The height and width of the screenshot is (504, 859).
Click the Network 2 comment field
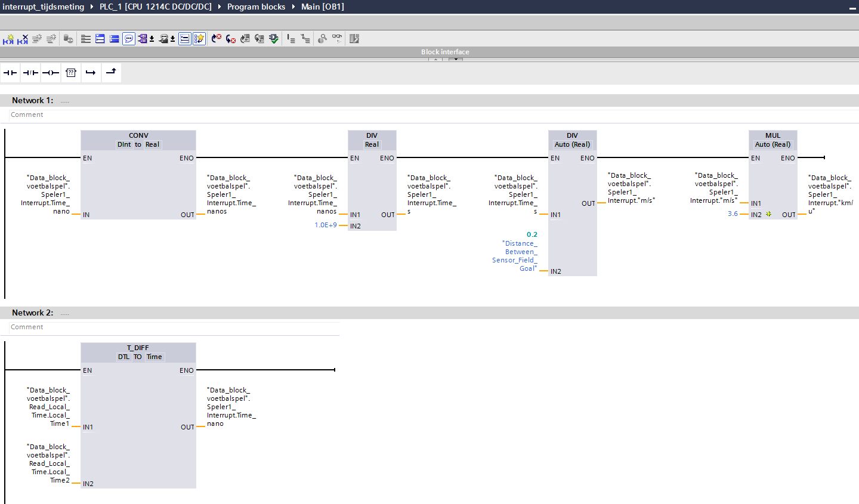pyautogui.click(x=174, y=327)
